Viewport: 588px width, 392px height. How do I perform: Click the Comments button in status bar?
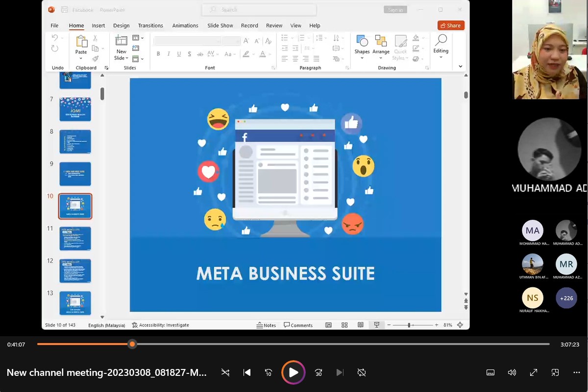(298, 325)
